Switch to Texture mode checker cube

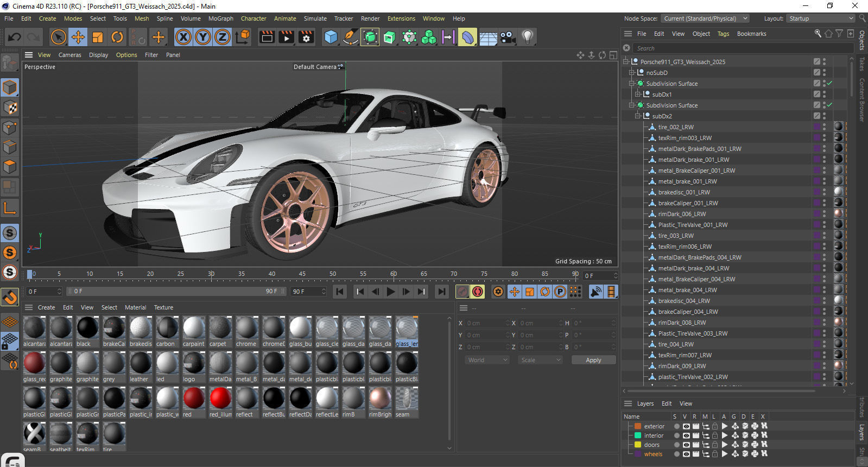(10, 108)
